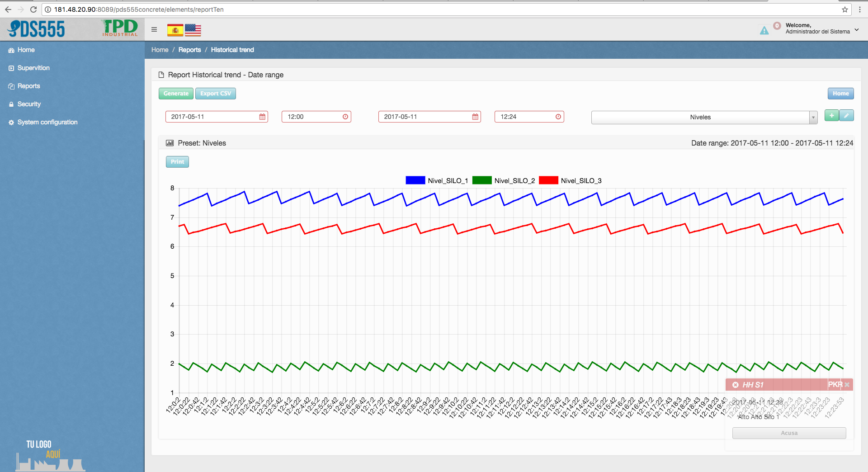Viewport: 868px width, 472px height.
Task: Open the end date calendar icon
Action: (475, 117)
